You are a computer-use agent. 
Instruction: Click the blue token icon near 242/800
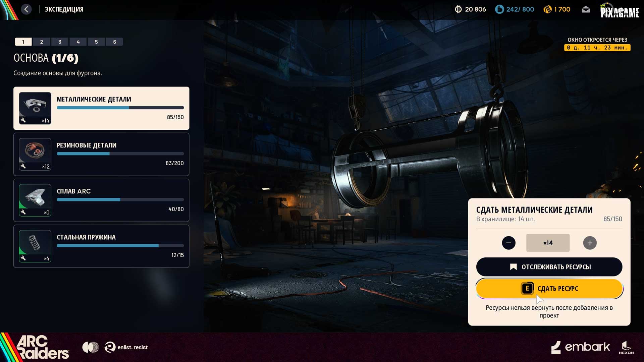(499, 9)
